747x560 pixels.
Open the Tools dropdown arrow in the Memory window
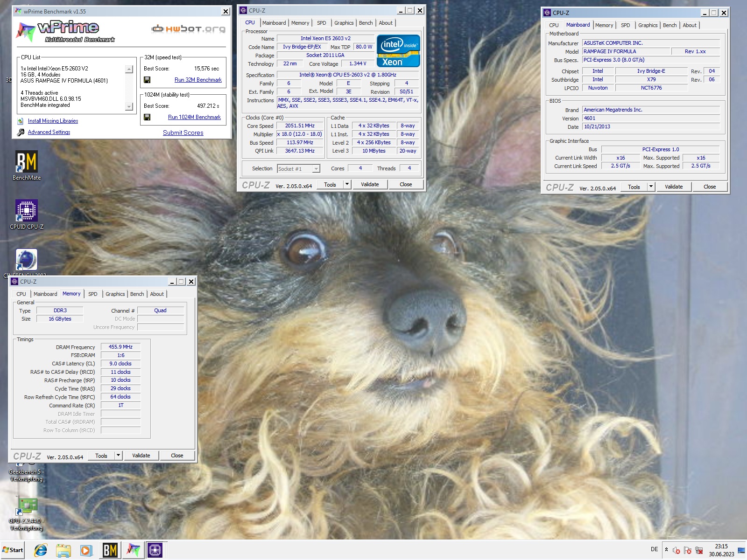coord(118,455)
